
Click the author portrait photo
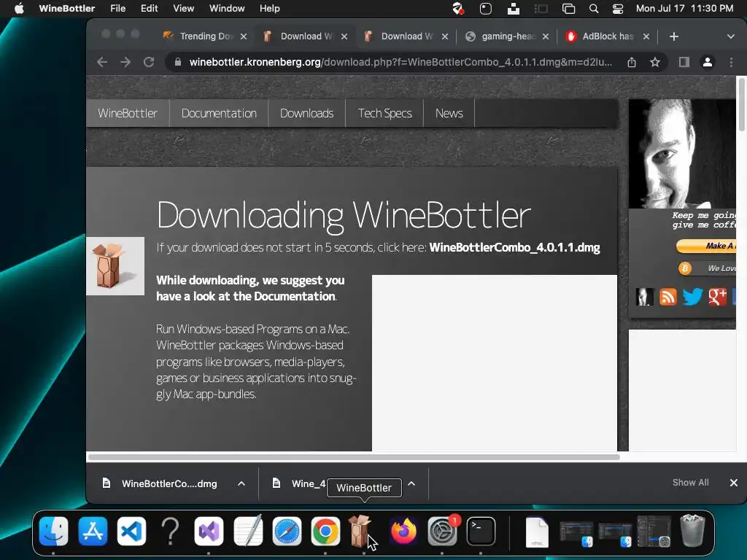pyautogui.click(x=682, y=153)
